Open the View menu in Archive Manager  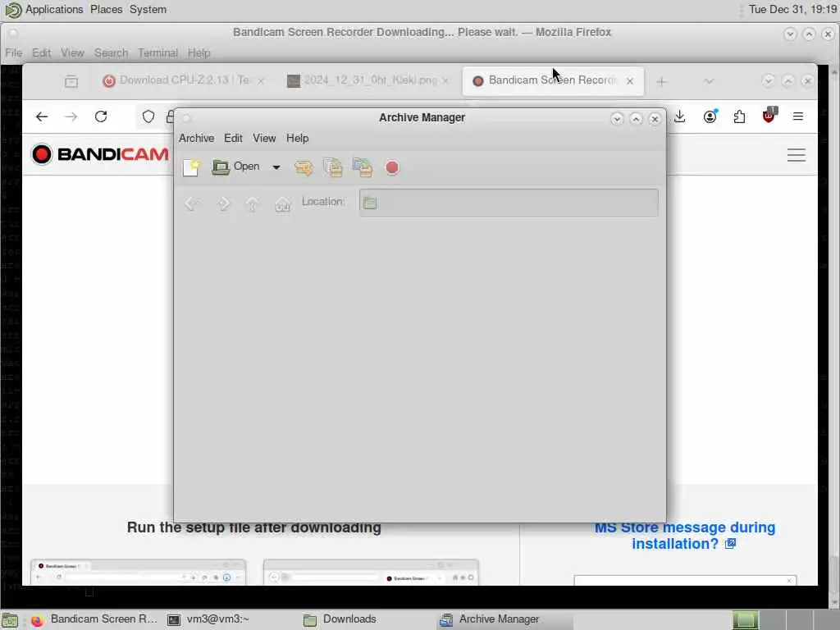click(x=264, y=138)
